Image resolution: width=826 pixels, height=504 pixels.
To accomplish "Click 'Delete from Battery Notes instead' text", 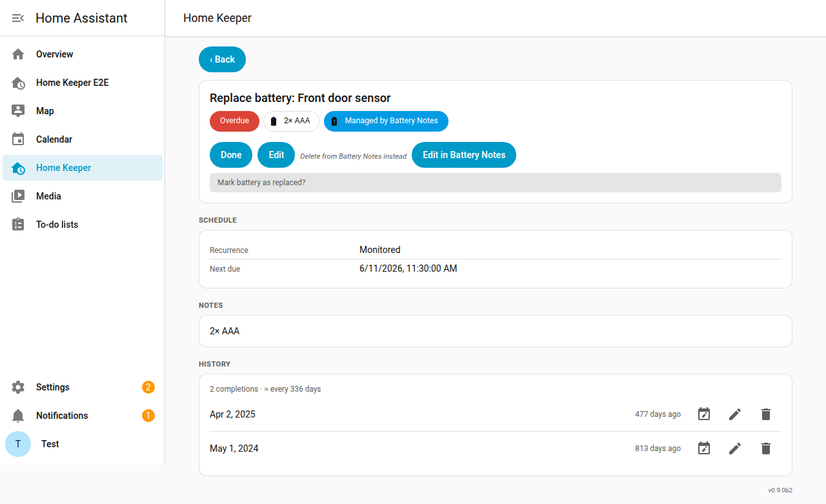I will pyautogui.click(x=354, y=157).
